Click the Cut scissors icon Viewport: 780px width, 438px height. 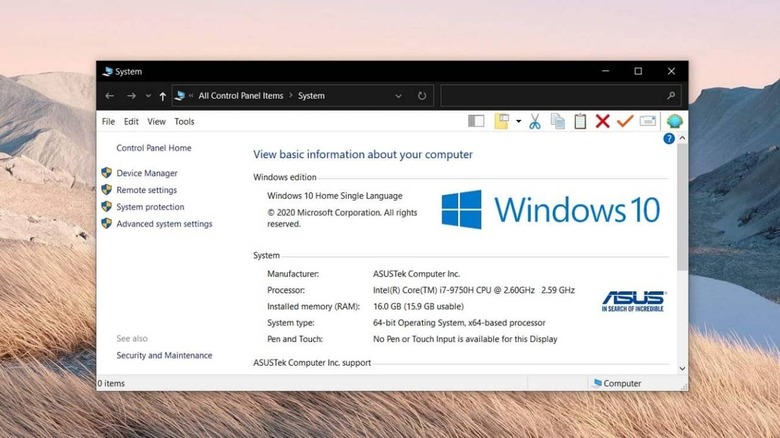[x=535, y=121]
